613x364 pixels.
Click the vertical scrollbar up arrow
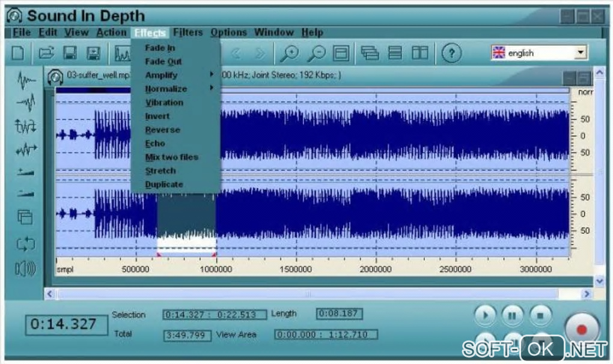click(x=599, y=72)
